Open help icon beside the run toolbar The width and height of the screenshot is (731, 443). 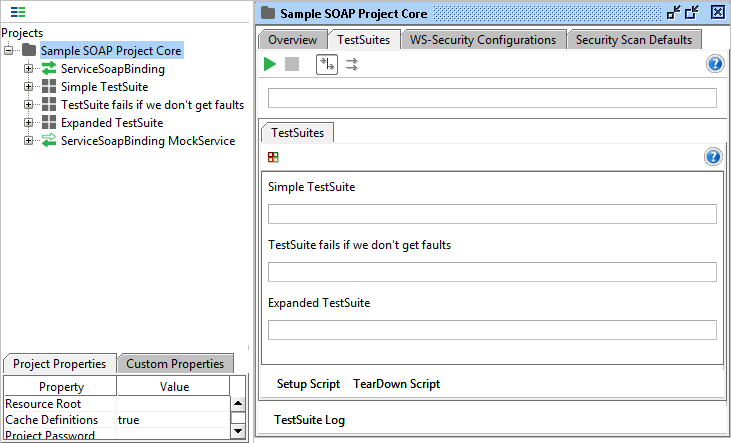714,64
